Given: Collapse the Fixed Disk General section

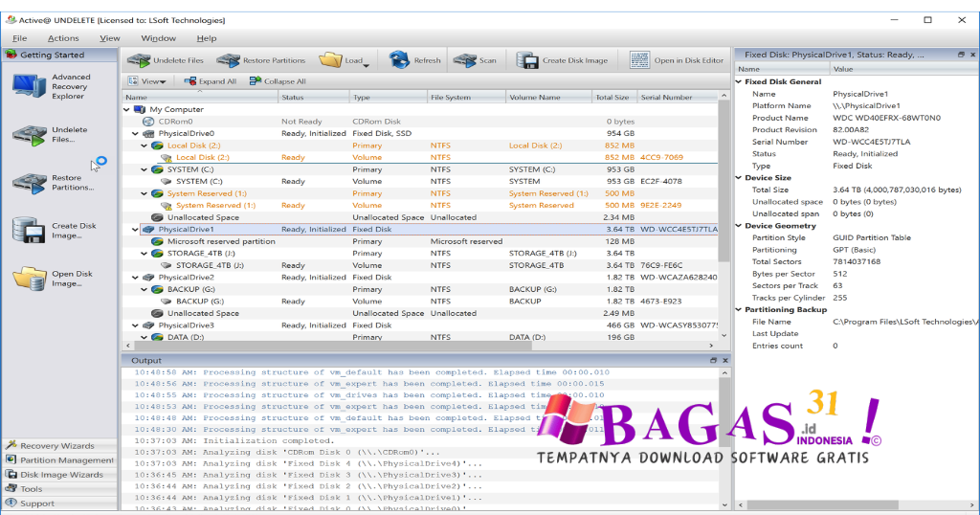Looking at the screenshot, I should [x=739, y=82].
